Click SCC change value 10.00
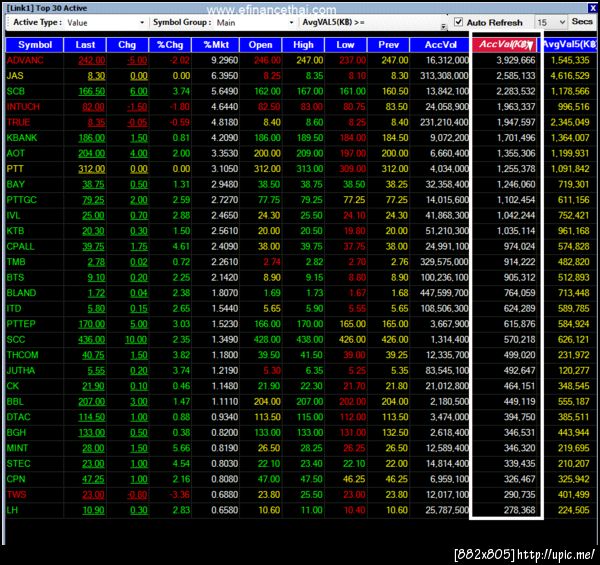Viewport: 600px width, 565px height. pyautogui.click(x=136, y=339)
